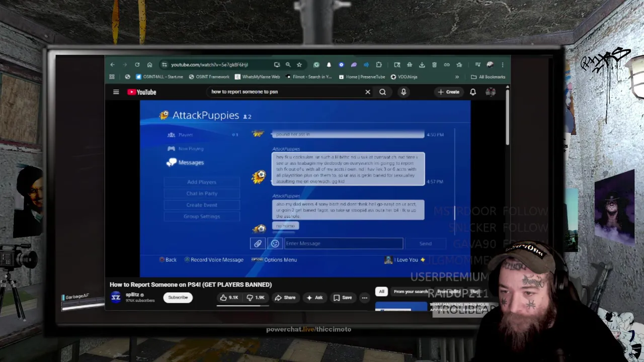Image resolution: width=644 pixels, height=362 pixels.
Task: Click the video player to pause
Action: point(305,189)
